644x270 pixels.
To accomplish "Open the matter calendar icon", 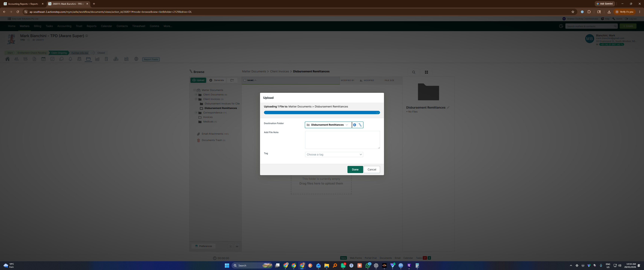I will 43,59.
